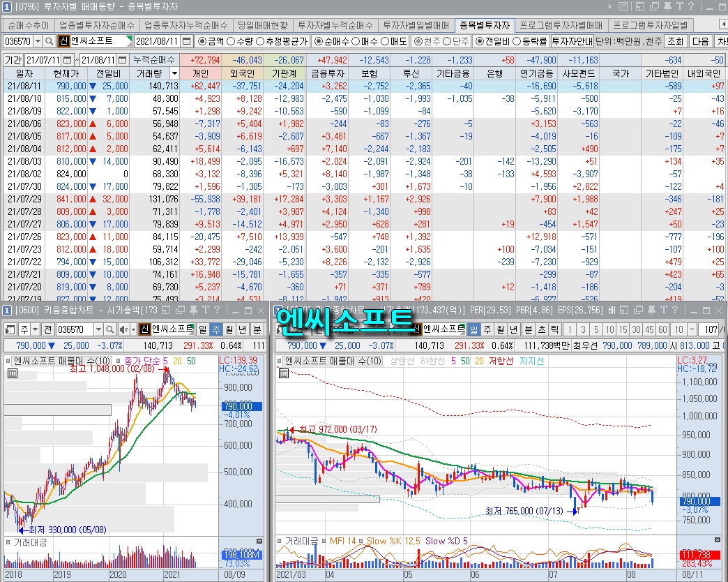Select 틱 tick period in right chart
Viewport: 728px width, 582px height.
pos(554,329)
